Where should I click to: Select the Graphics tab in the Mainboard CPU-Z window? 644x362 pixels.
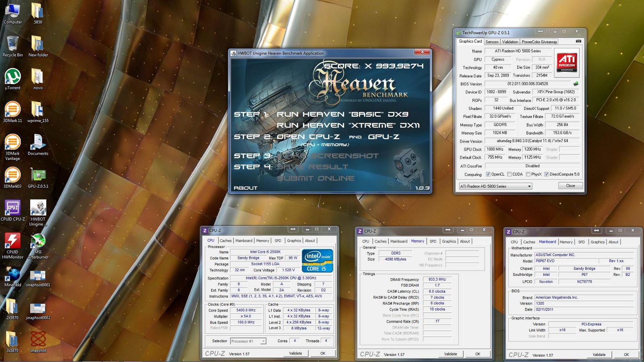click(597, 242)
